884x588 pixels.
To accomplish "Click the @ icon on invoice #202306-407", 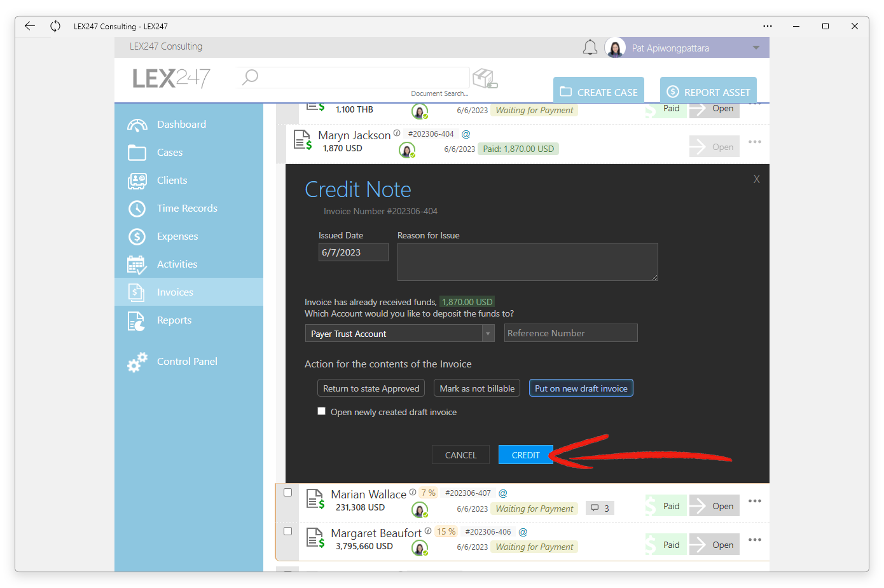I will pyautogui.click(x=503, y=493).
